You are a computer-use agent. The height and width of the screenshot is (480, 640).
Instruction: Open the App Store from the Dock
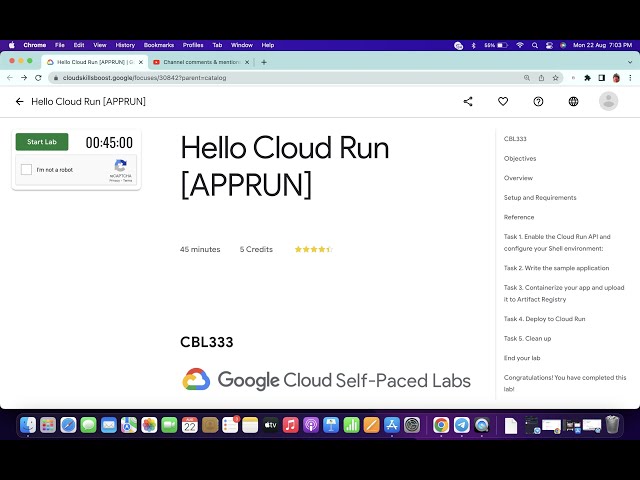(392, 425)
